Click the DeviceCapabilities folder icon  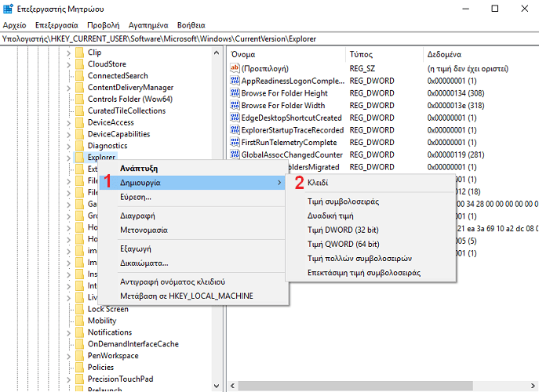point(79,134)
